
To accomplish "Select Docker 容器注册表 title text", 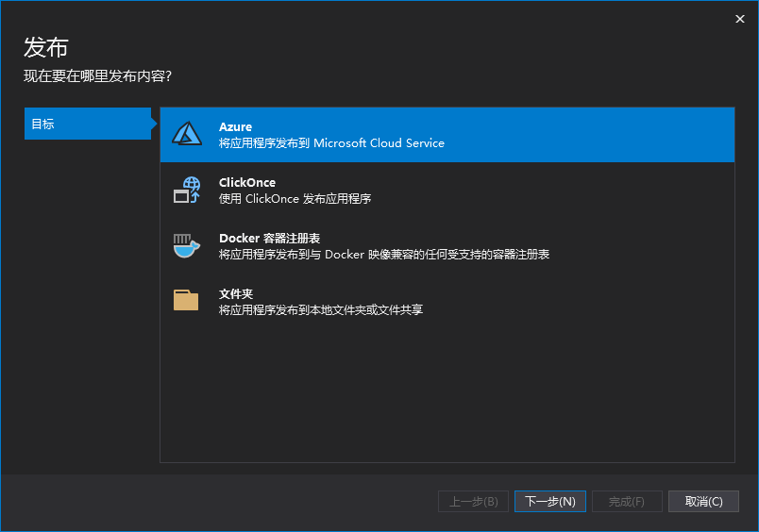I will click(269, 239).
